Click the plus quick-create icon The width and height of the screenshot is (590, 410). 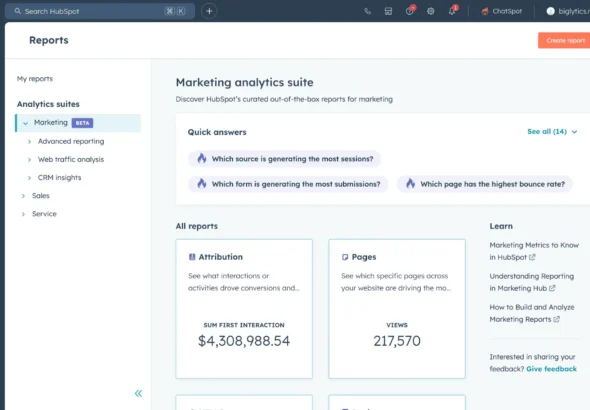click(209, 11)
